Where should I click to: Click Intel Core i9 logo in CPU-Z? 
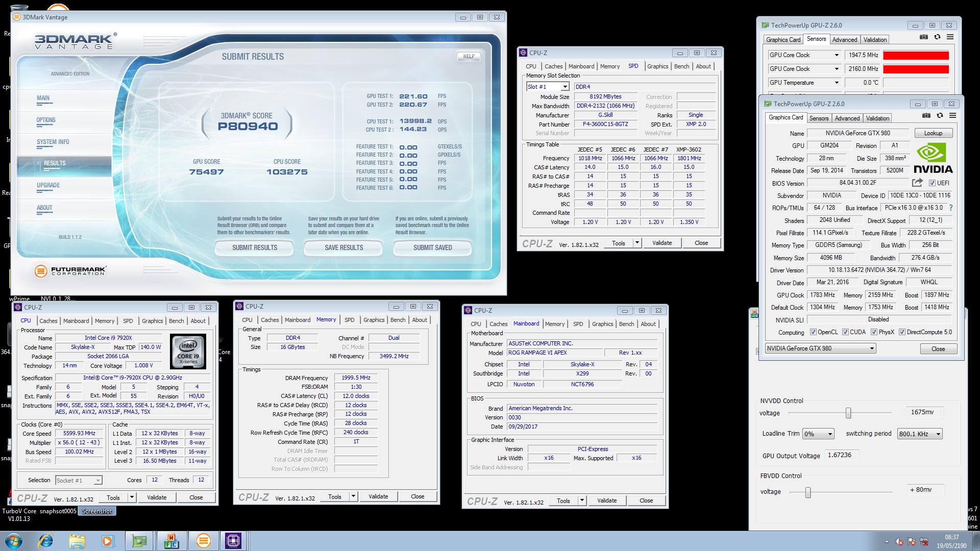pos(188,352)
